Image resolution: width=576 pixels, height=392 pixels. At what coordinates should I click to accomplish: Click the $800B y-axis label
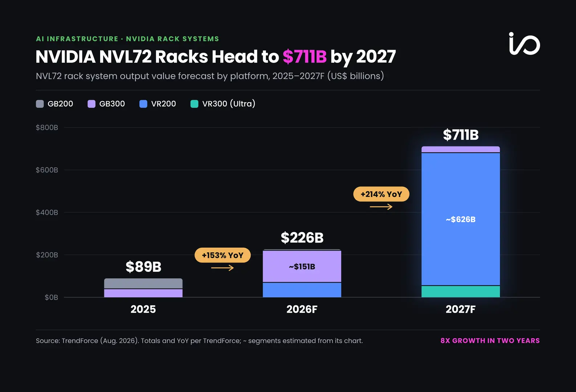click(x=47, y=127)
